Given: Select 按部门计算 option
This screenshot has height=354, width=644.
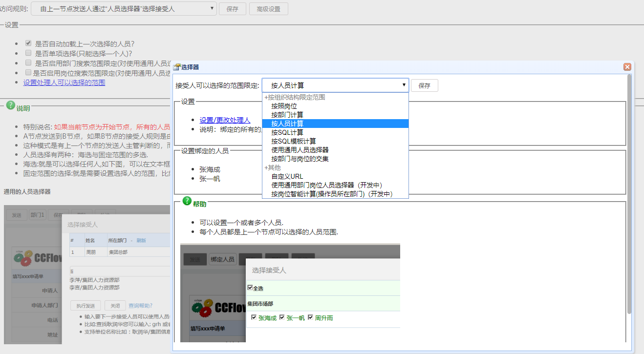Looking at the screenshot, I should (x=335, y=115).
